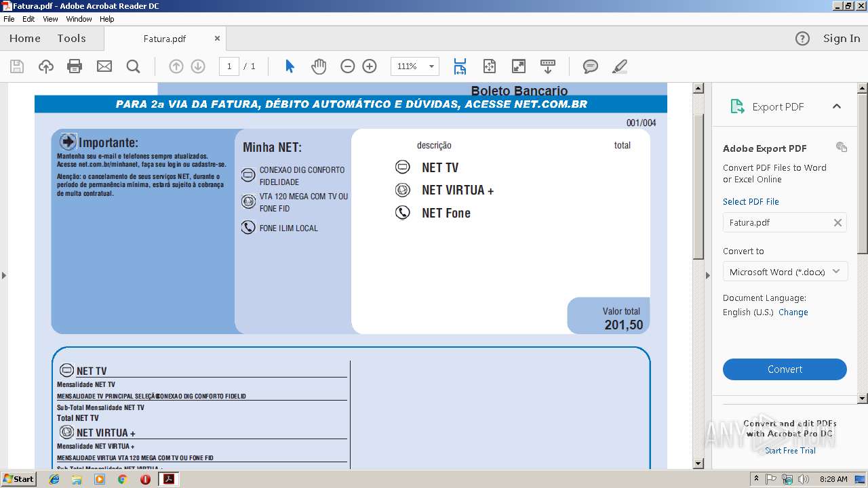Click the Start Free Trial link
Screen dimensions: 868x488
[791, 451]
